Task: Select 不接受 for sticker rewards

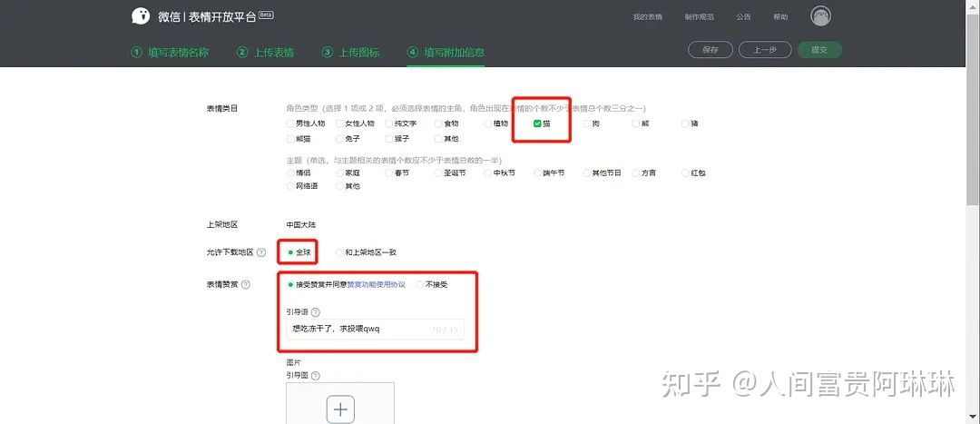Action: 420,284
